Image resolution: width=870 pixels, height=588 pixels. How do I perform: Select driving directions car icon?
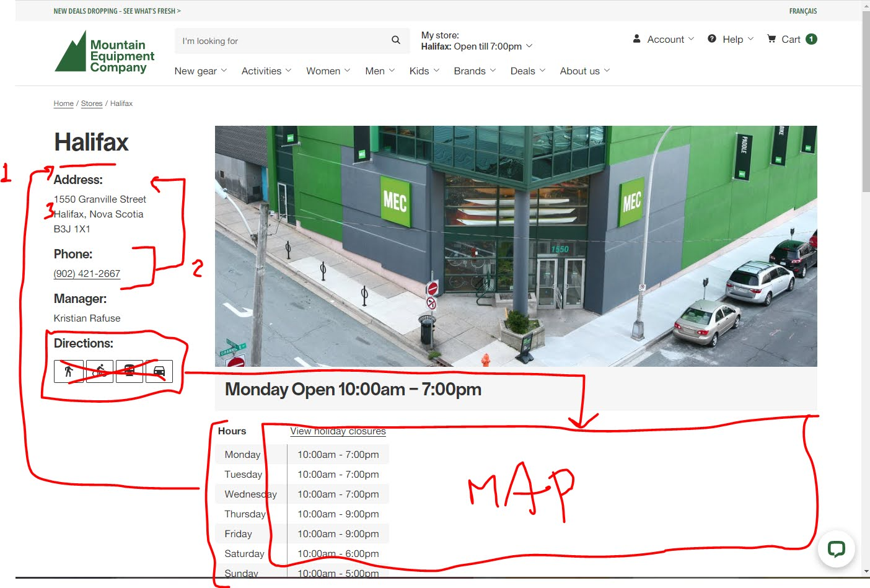coord(159,371)
